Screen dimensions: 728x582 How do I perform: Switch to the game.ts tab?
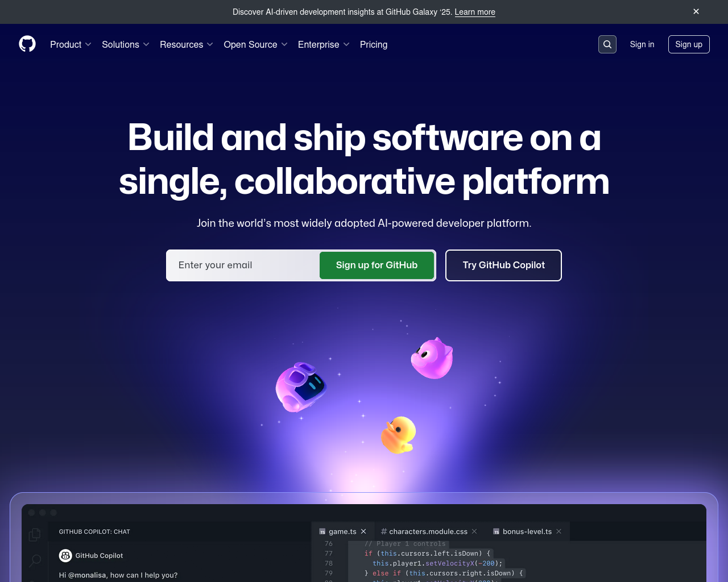click(x=342, y=531)
